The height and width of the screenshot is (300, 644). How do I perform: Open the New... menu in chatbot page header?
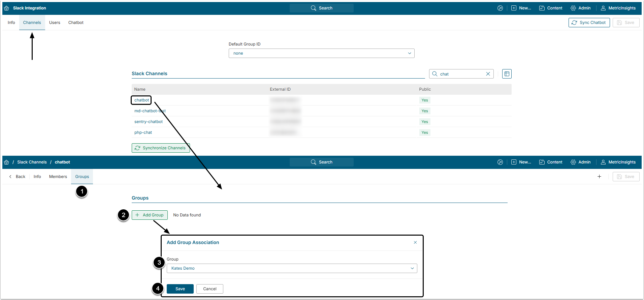(x=521, y=162)
